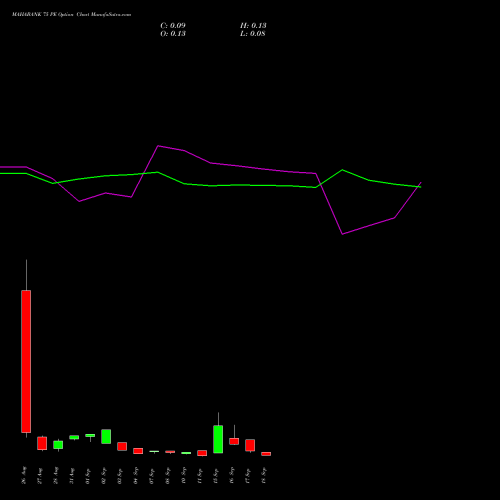Select the open value "O: 0.13"
This screenshot has height=500, width=500.
click(173, 34)
